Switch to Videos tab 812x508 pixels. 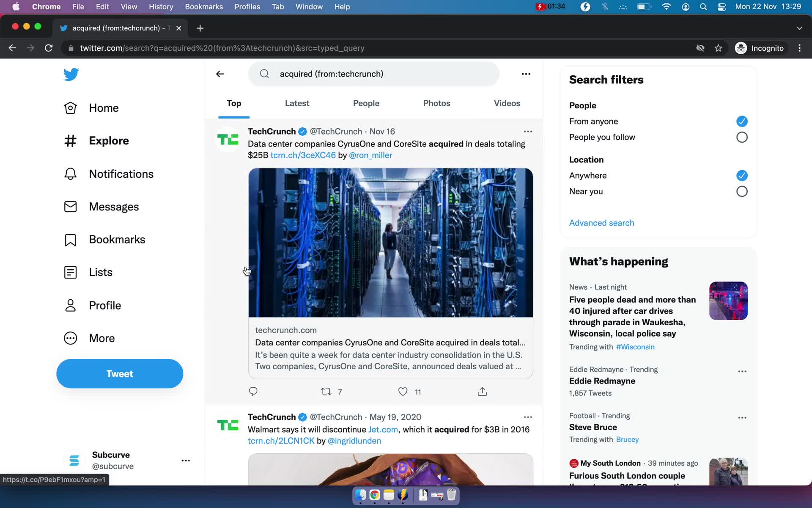[x=507, y=103]
